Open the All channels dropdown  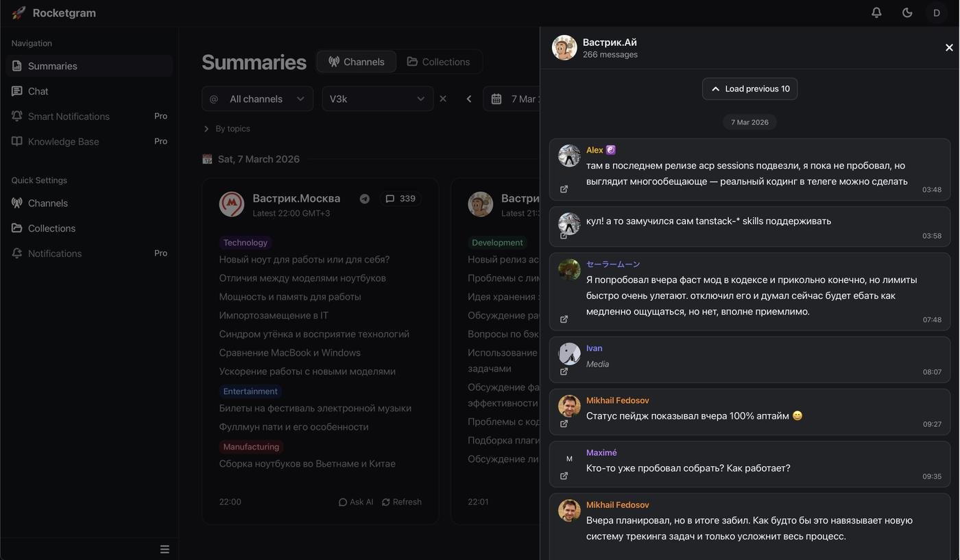tap(257, 99)
